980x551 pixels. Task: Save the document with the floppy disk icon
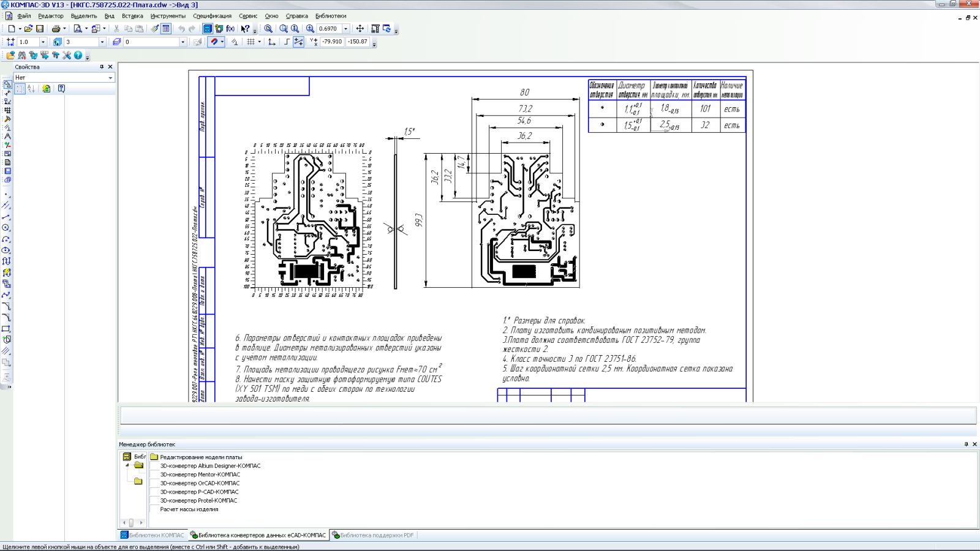pyautogui.click(x=40, y=29)
